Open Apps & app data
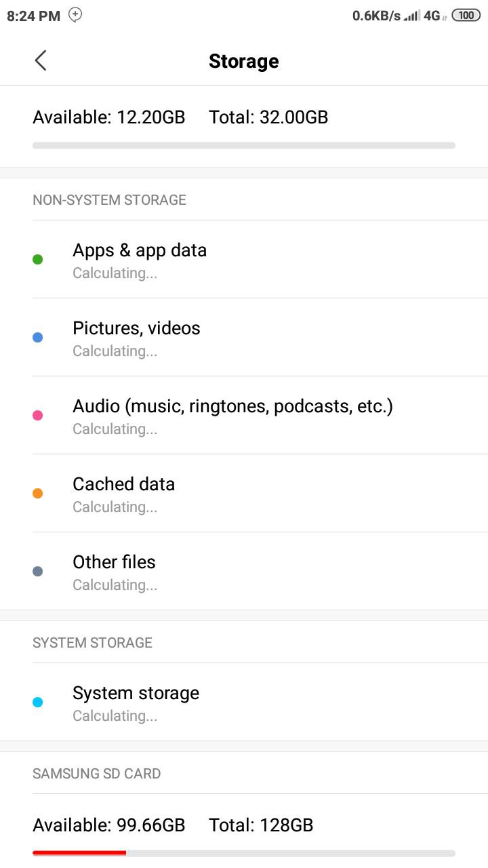 244,259
